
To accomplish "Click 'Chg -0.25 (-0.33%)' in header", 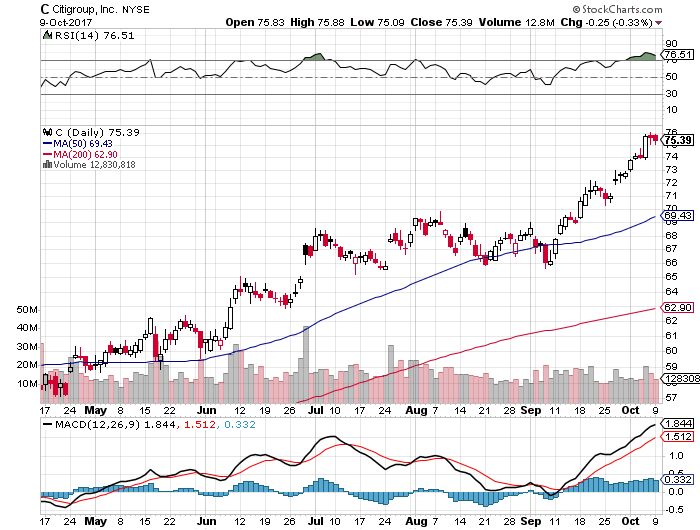I will (606, 22).
